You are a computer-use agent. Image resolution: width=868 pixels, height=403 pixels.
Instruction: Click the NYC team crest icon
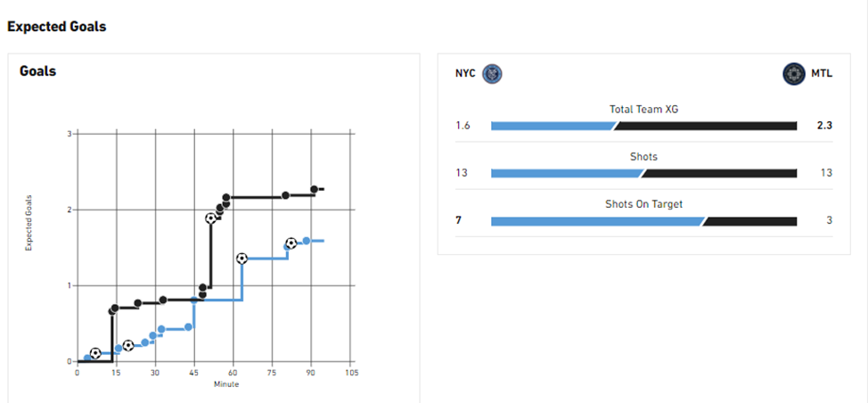[x=492, y=74]
